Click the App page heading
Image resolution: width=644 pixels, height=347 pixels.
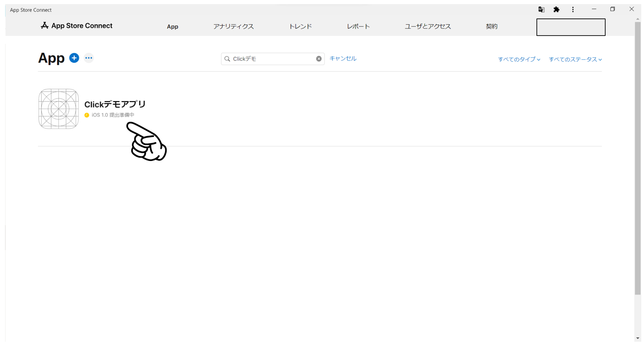[x=51, y=58]
